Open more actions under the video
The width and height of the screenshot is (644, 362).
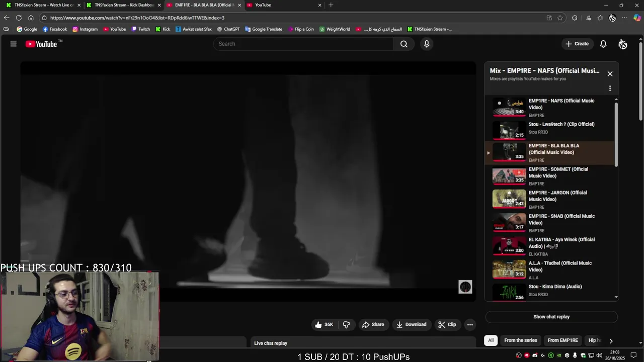point(470,324)
